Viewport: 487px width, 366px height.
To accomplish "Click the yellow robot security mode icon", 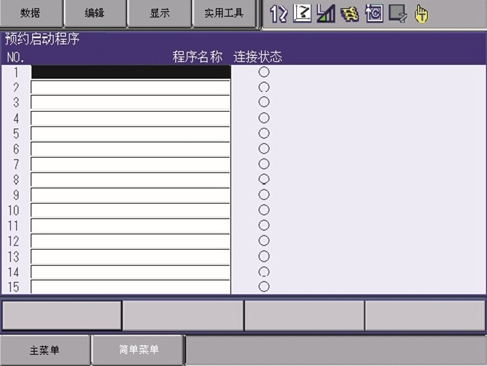I will pyautogui.click(x=350, y=14).
